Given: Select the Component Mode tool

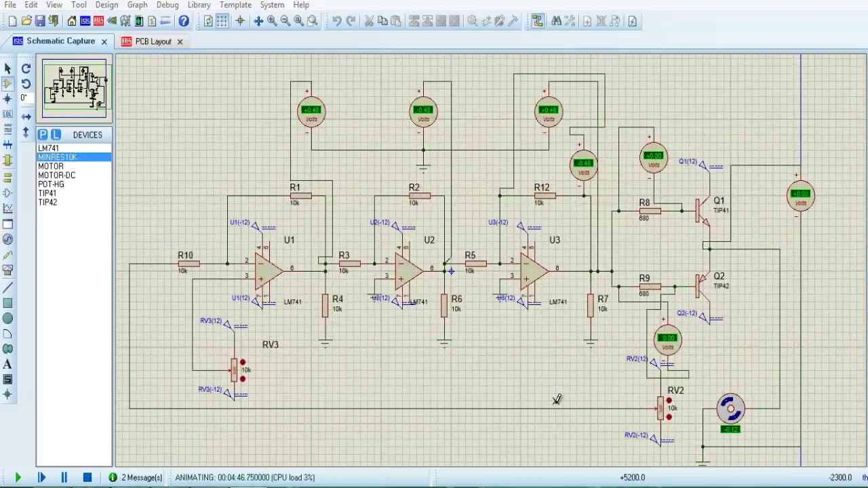Looking at the screenshot, I should [7, 83].
